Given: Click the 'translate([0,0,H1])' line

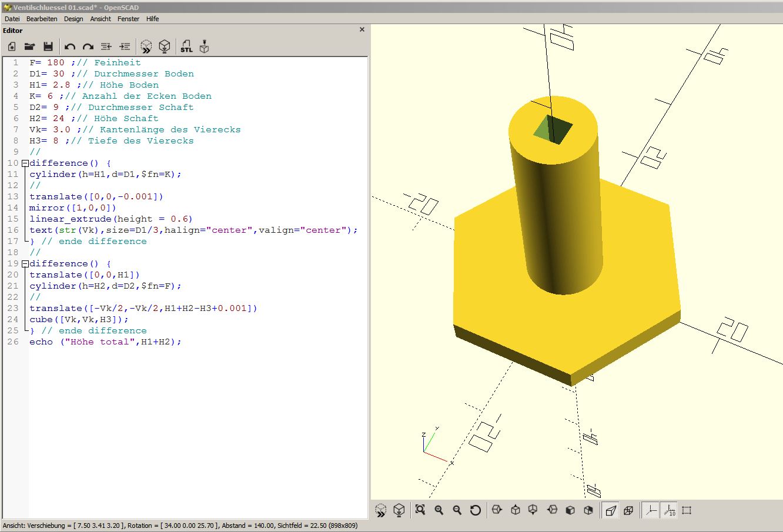Looking at the screenshot, I should [85, 275].
